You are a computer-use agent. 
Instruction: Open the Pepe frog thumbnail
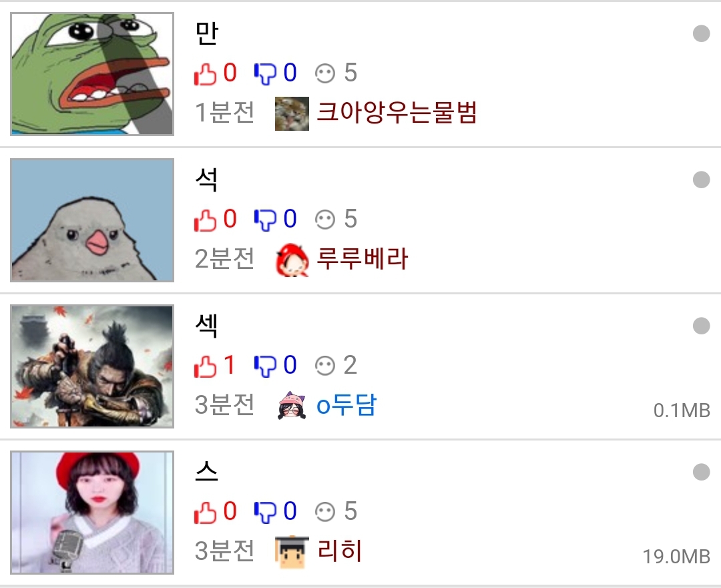(92, 74)
